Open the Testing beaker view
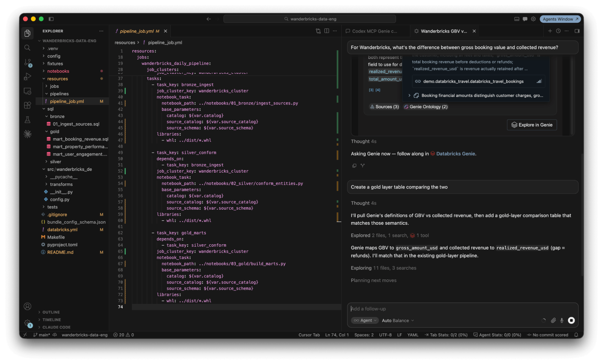 tap(27, 120)
